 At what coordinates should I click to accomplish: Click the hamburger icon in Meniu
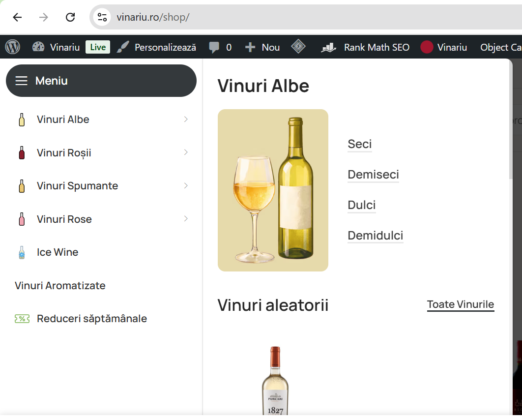[x=21, y=81]
